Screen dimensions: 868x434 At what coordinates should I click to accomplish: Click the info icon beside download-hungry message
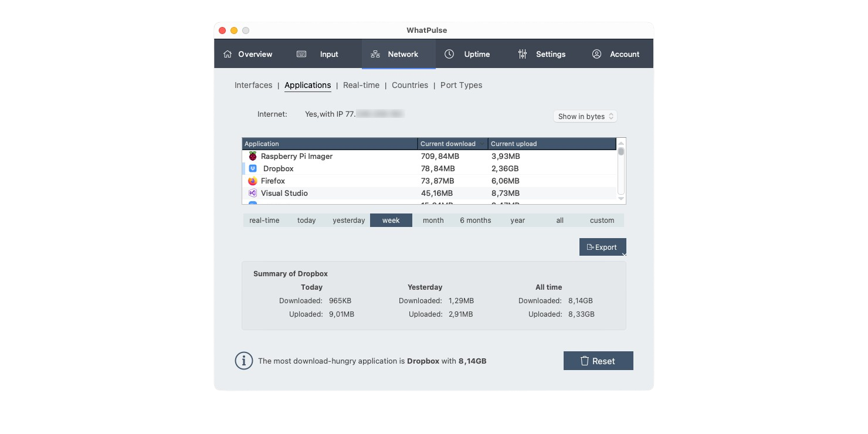pyautogui.click(x=244, y=361)
